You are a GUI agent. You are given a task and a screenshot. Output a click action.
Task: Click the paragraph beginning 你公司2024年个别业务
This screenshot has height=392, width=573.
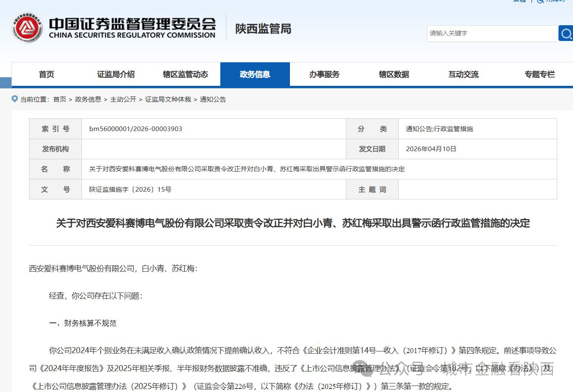(293, 368)
